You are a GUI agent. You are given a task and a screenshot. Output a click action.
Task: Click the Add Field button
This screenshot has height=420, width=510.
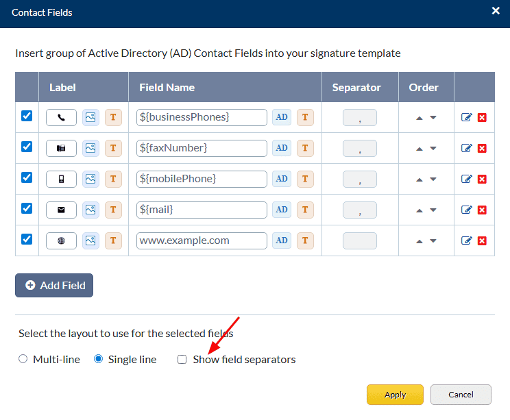click(x=54, y=285)
